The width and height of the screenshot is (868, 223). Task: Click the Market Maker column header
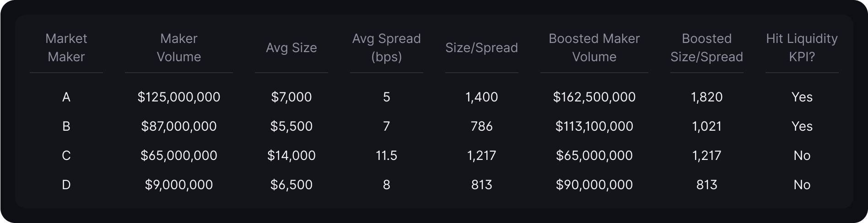point(66,48)
